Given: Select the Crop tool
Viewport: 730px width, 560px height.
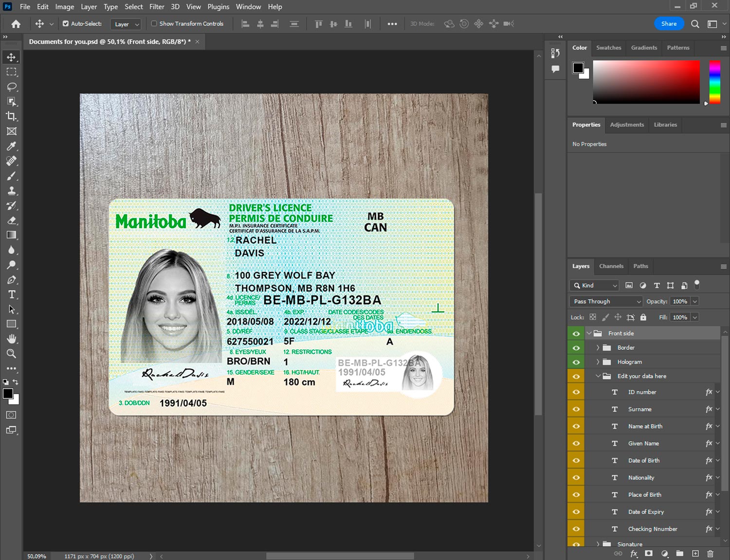Looking at the screenshot, I should coord(11,116).
